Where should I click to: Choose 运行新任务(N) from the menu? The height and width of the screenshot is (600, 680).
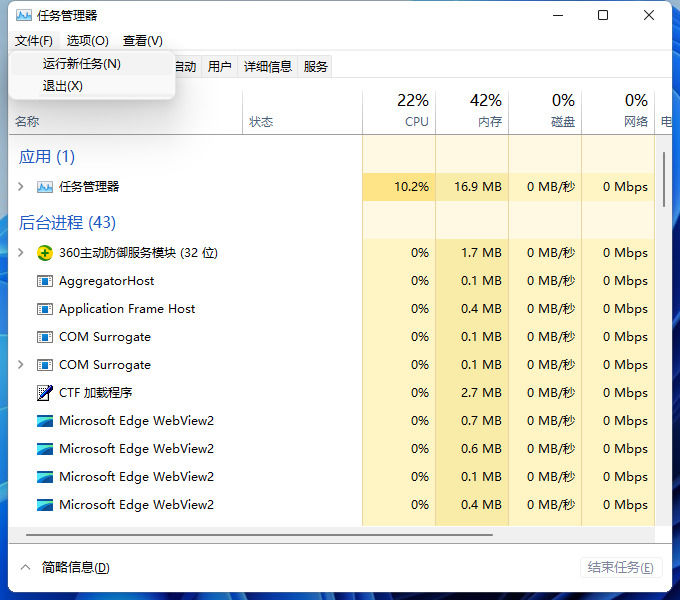pos(92,64)
